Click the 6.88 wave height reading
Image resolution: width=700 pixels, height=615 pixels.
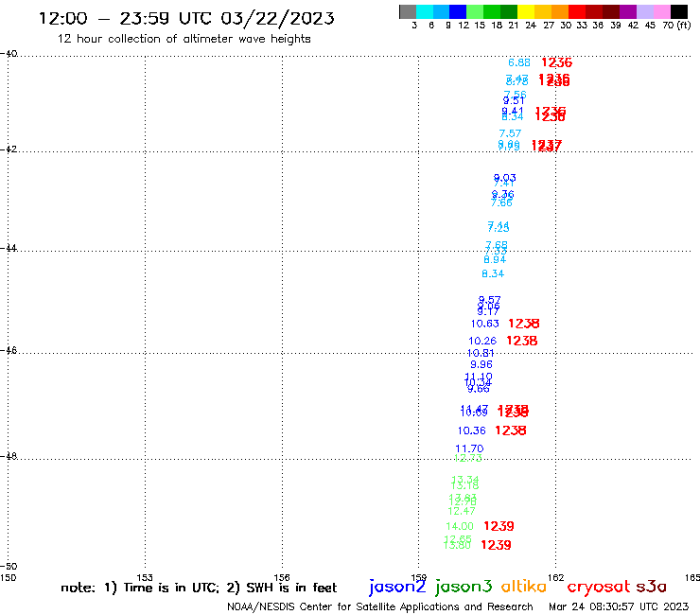[x=519, y=63]
